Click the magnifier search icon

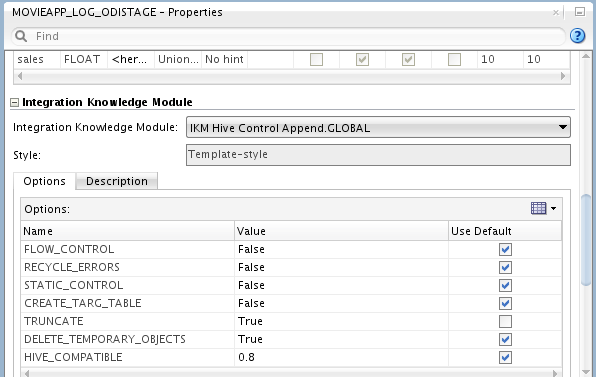pyautogui.click(x=21, y=36)
